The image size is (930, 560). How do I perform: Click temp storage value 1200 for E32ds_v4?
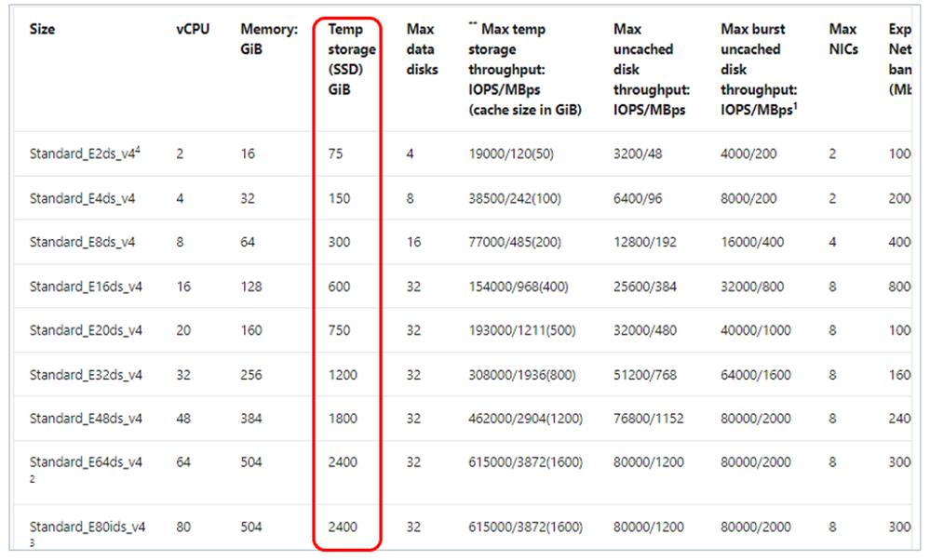tap(343, 375)
